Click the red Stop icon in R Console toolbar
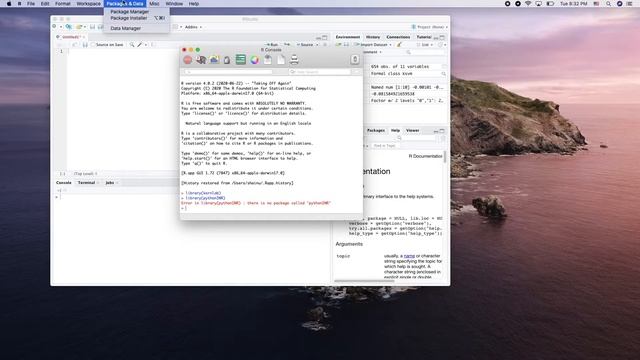 (187, 60)
